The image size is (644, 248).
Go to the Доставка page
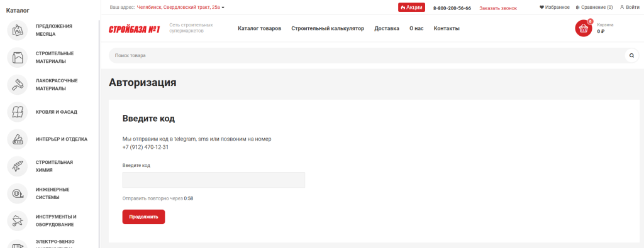[387, 28]
